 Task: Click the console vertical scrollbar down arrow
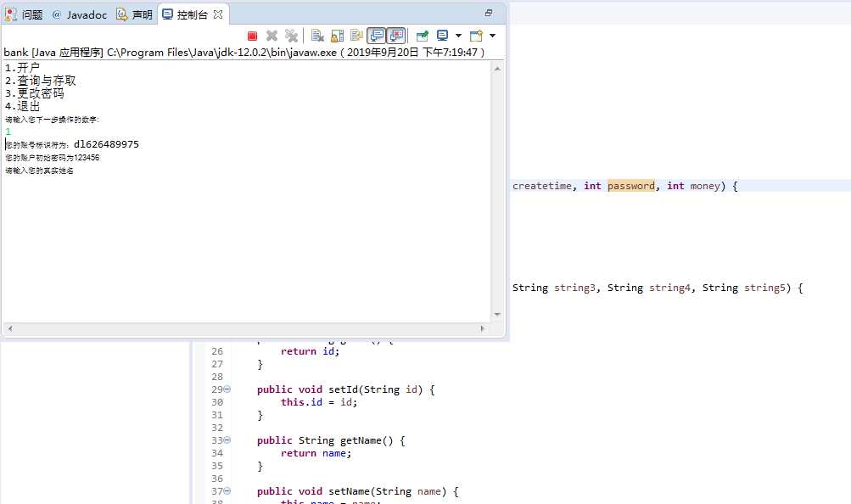[x=497, y=315]
